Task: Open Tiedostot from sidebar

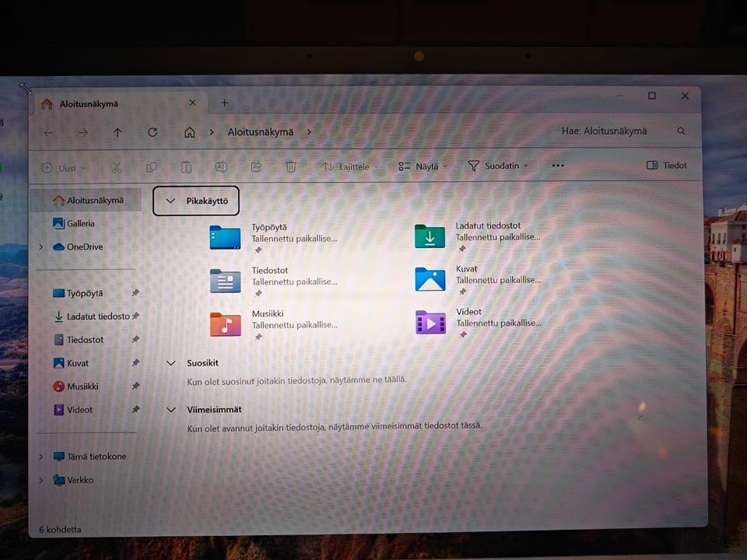Action: click(78, 340)
